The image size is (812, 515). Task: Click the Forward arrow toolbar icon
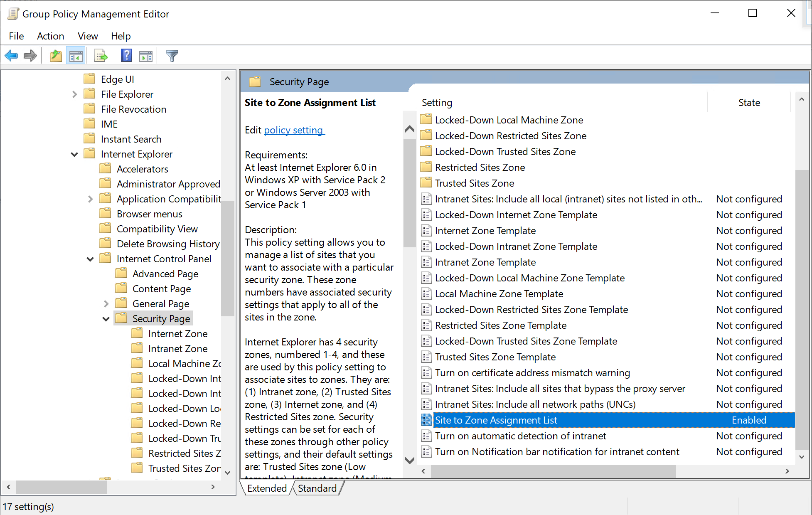(30, 56)
